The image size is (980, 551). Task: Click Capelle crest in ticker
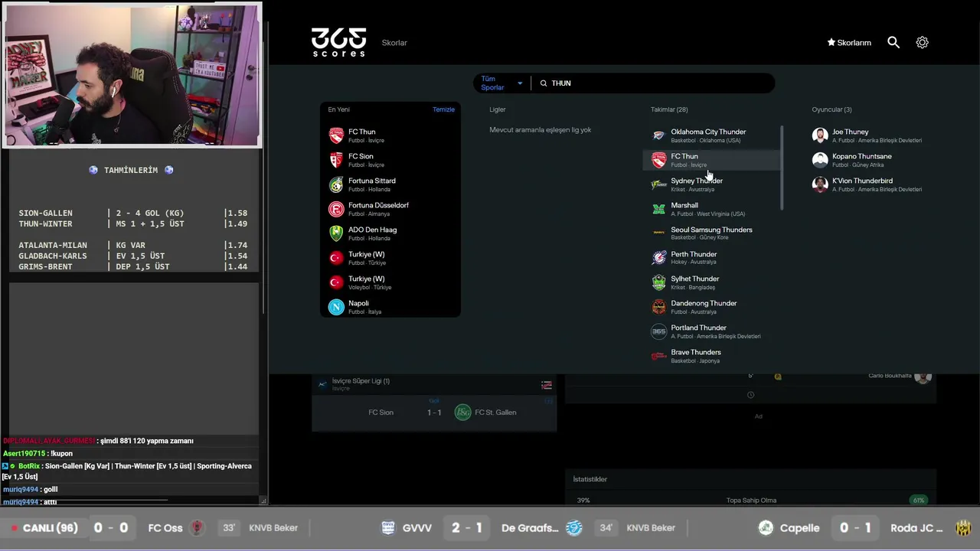click(766, 528)
